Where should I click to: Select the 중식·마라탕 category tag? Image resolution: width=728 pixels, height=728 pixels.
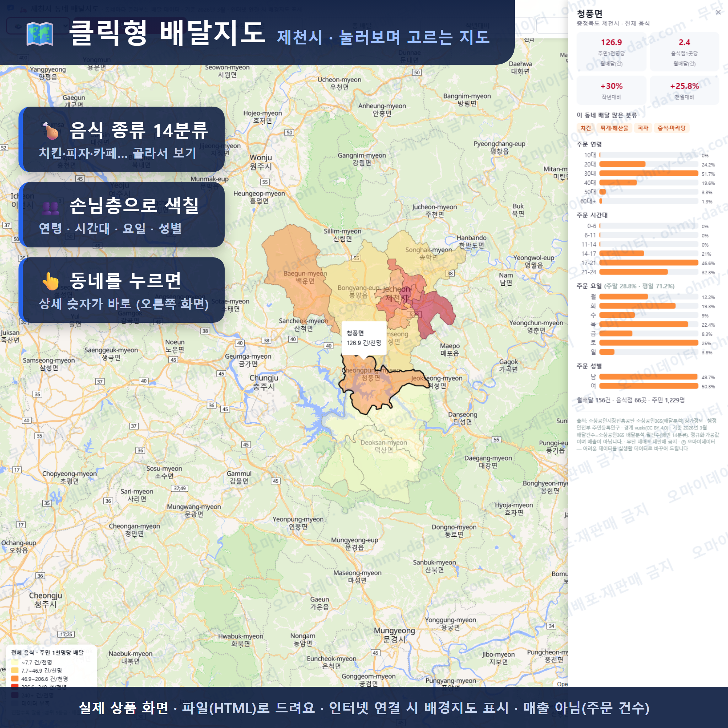point(671,128)
